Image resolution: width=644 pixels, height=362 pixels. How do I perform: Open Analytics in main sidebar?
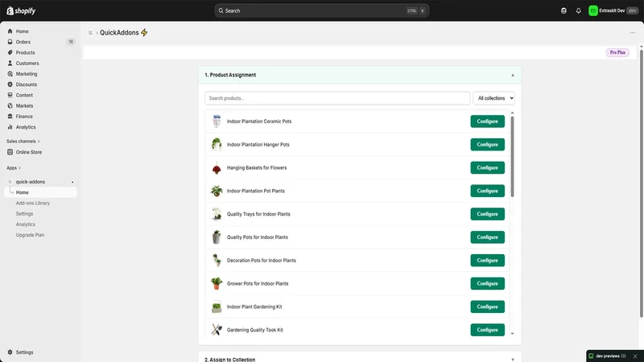click(x=26, y=127)
